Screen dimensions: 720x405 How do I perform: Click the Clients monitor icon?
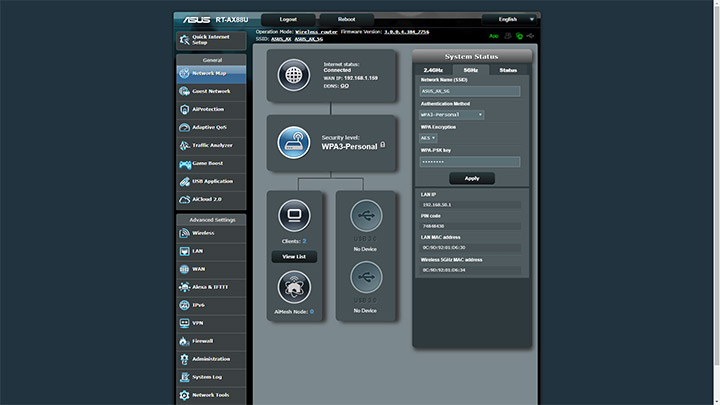(294, 216)
